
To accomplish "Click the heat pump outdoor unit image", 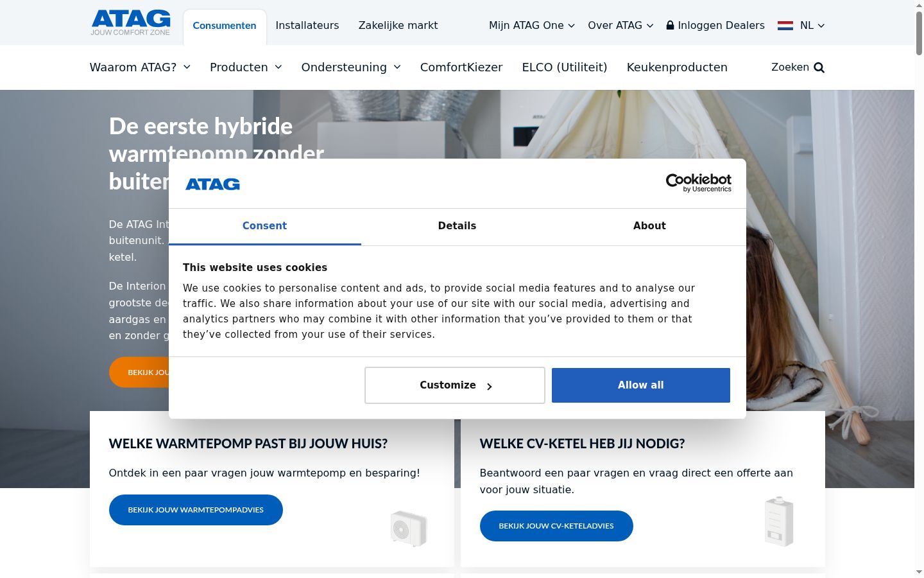I will 409,528.
